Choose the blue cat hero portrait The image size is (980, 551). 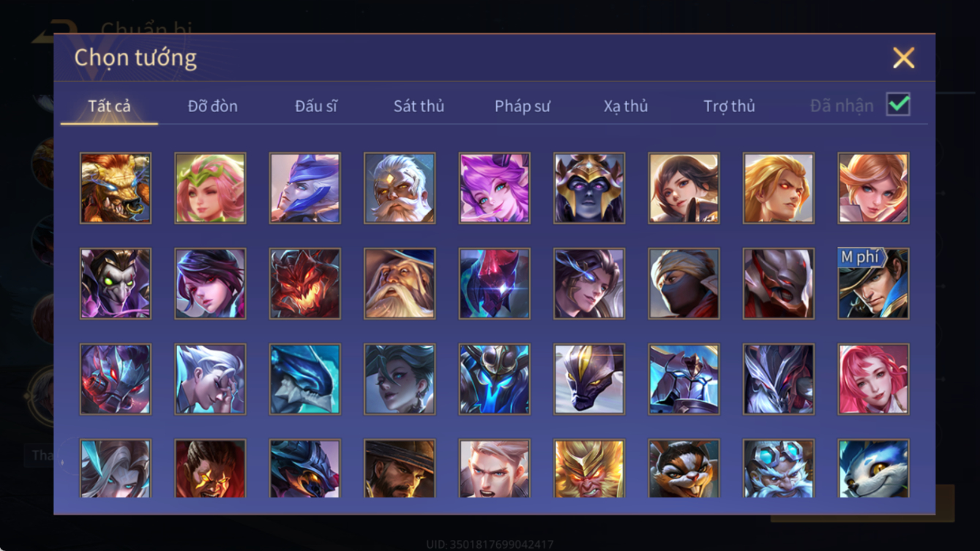[x=873, y=469]
